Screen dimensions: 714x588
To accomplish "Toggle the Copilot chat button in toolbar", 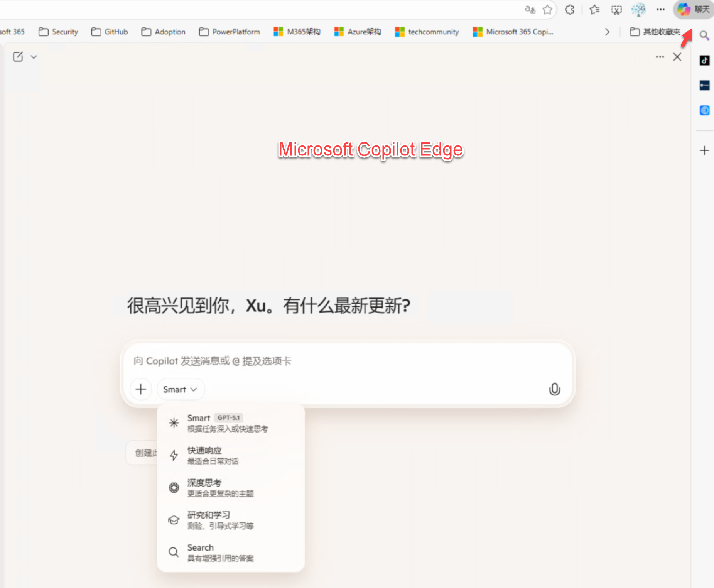I will click(694, 9).
